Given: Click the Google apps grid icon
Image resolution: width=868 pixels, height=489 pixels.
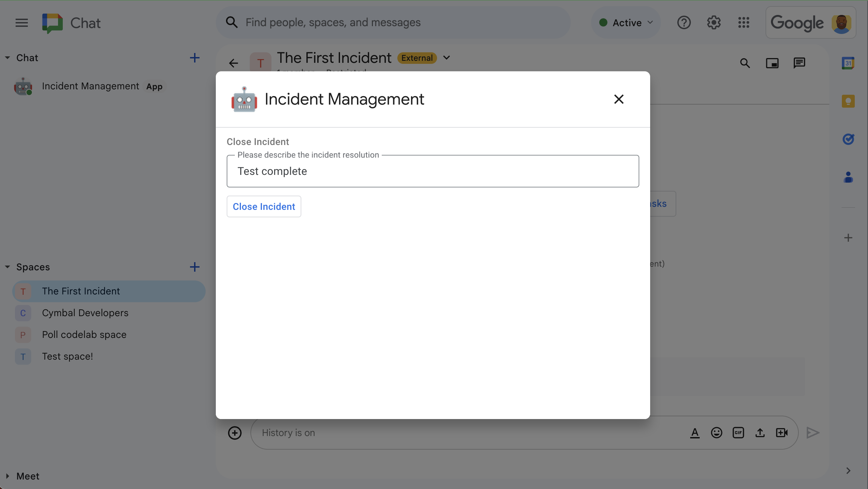Looking at the screenshot, I should pos(744,22).
